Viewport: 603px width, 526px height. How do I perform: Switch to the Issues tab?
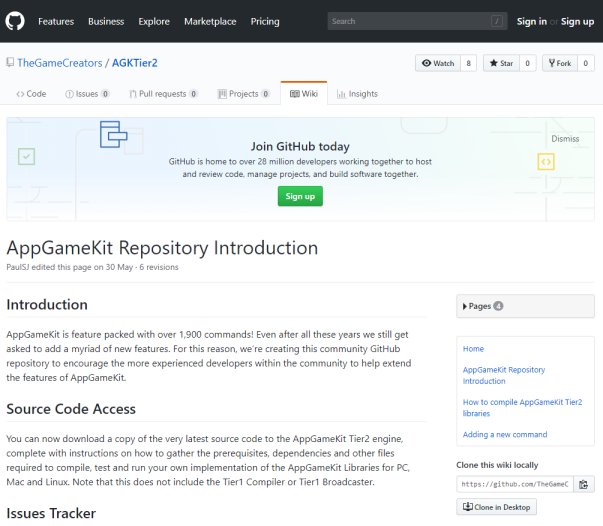click(87, 94)
